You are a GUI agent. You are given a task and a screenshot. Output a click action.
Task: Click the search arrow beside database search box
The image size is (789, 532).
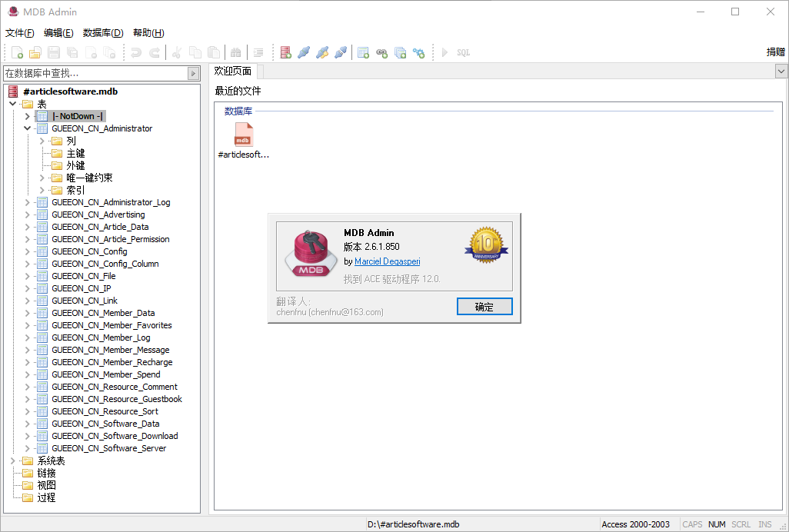[194, 73]
